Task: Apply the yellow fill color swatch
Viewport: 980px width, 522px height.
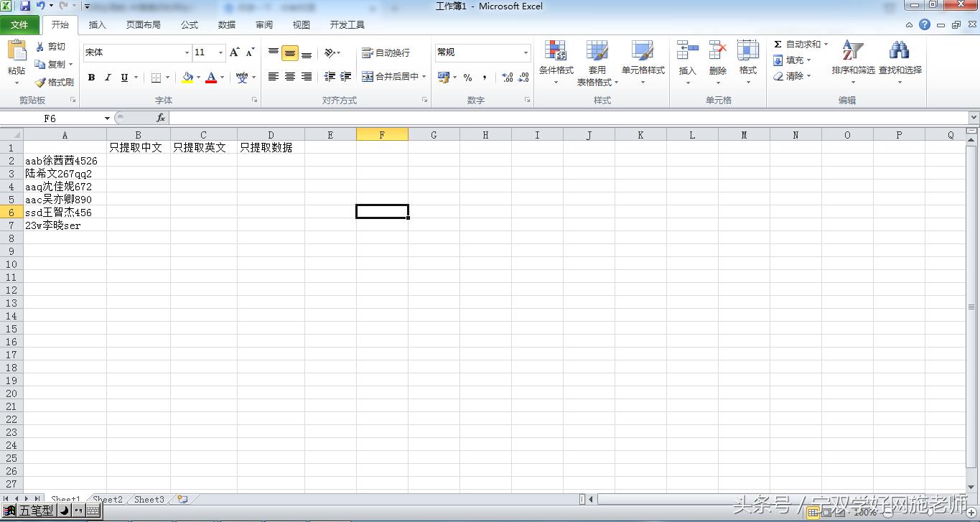Action: (187, 78)
